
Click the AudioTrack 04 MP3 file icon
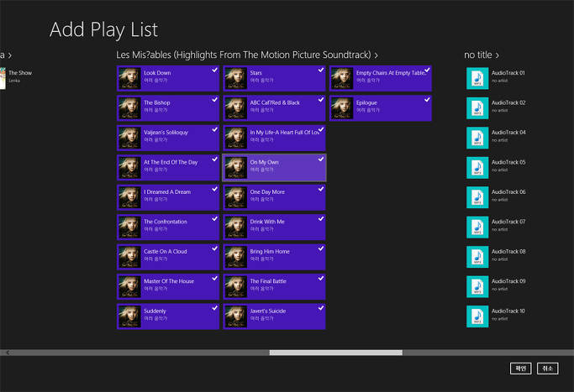coord(477,138)
